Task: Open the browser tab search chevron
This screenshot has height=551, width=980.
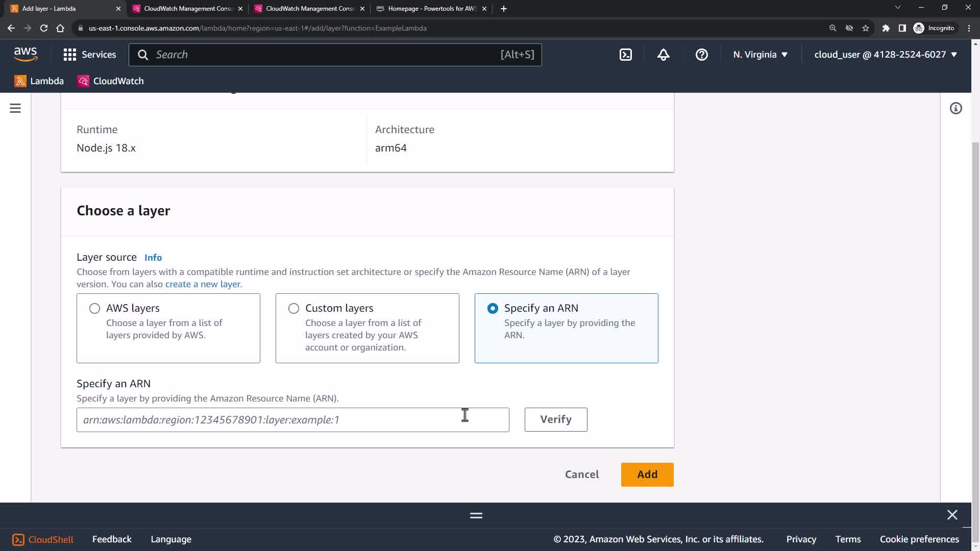Action: (x=897, y=8)
